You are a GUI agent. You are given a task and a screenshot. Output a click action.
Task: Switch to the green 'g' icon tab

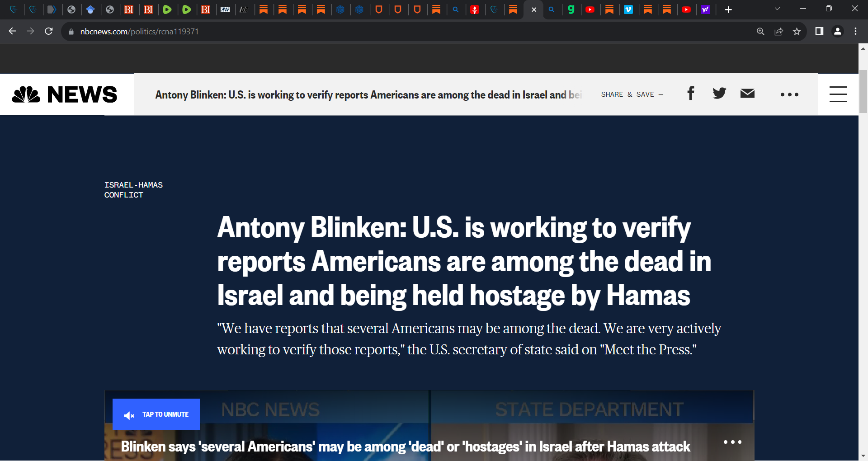571,9
